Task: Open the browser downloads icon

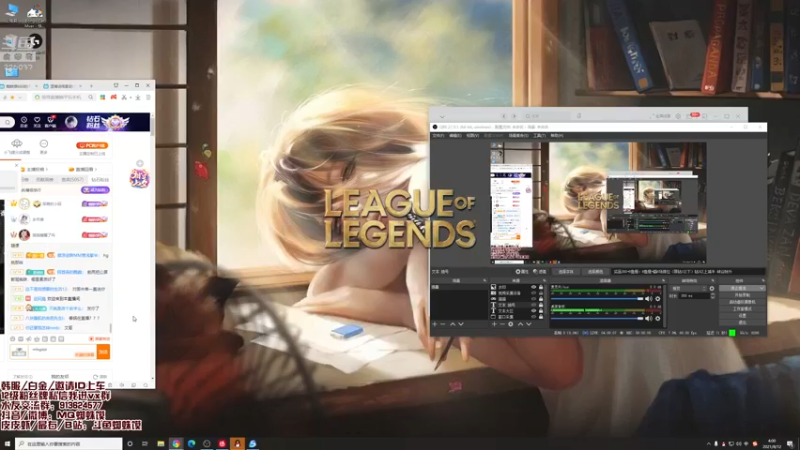Action: [x=138, y=97]
